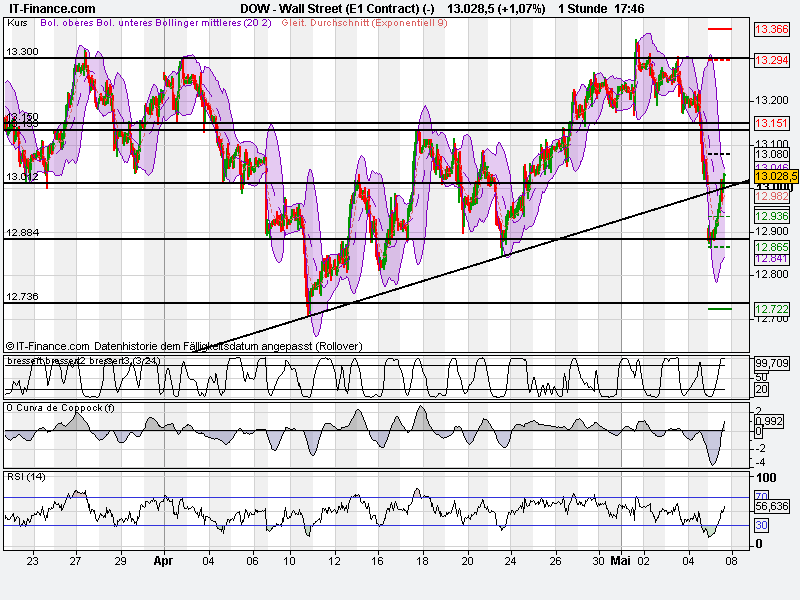Click the 10 date axis label
Screen dimensions: 800x600
(289, 561)
